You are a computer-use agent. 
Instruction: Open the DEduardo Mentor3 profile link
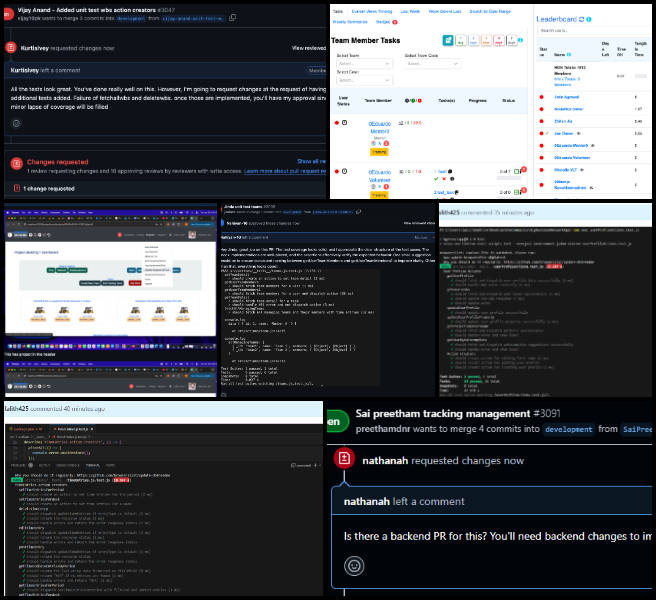(x=379, y=127)
